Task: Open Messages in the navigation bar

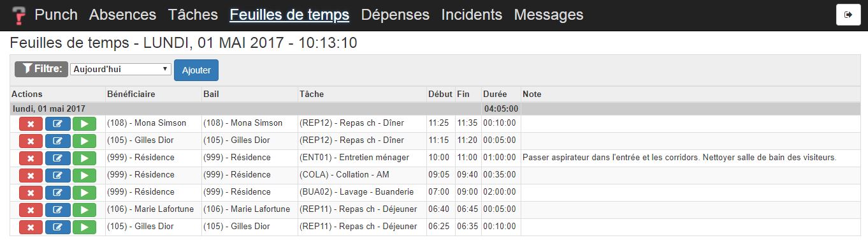Action: (548, 15)
